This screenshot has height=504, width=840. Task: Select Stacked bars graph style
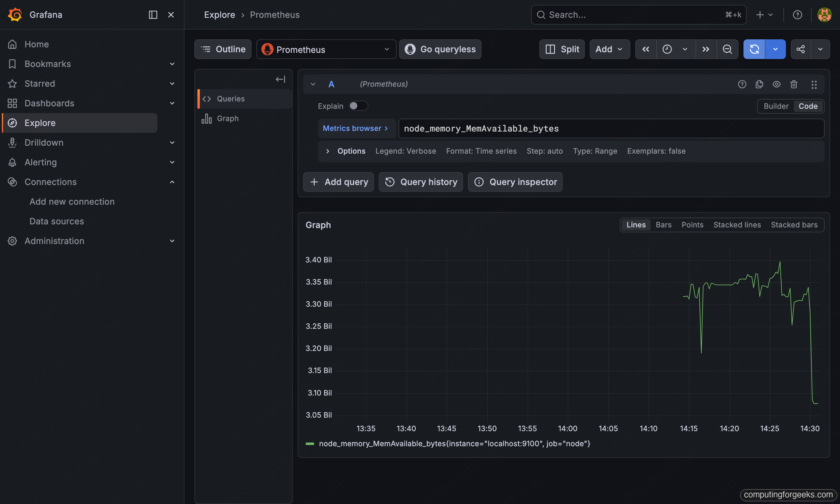(794, 225)
